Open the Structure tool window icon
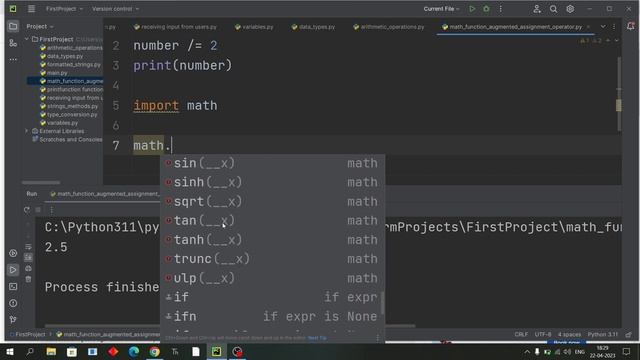Viewport: 640px width, 360px height. (x=13, y=43)
